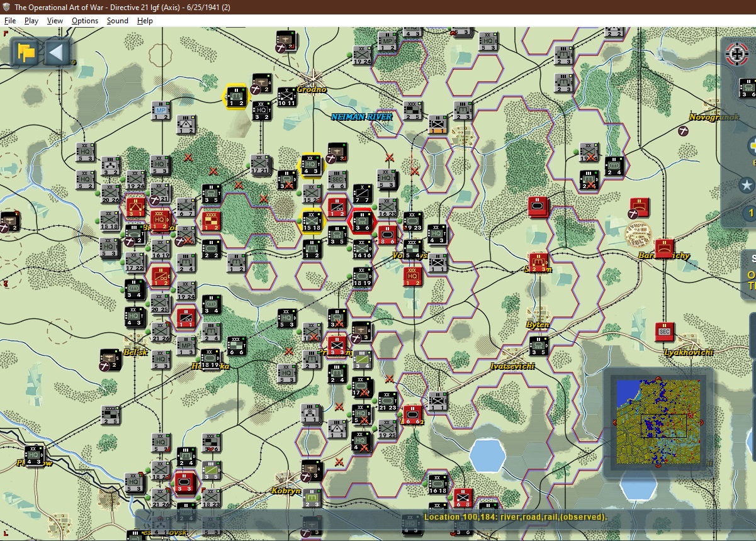Select the air unit near Bel'sk
Image resolution: width=756 pixels, height=541 pixels.
point(110,359)
